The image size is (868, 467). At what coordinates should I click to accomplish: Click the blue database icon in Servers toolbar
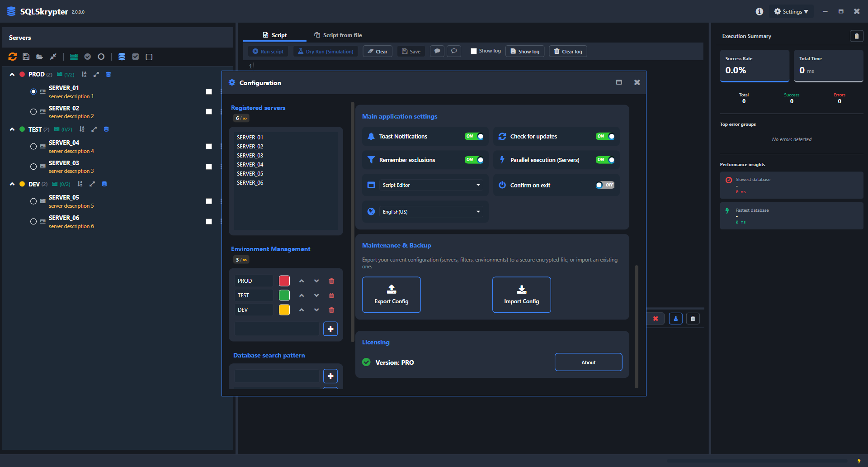[122, 57]
